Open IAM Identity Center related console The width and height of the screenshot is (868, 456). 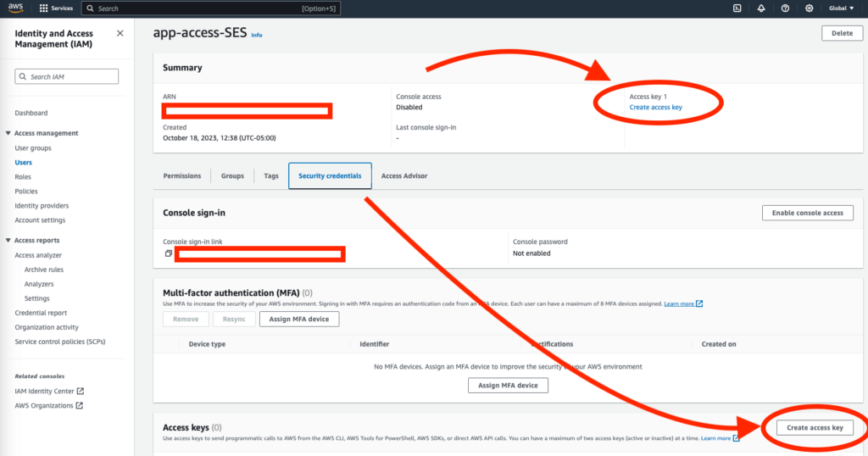[x=44, y=392]
